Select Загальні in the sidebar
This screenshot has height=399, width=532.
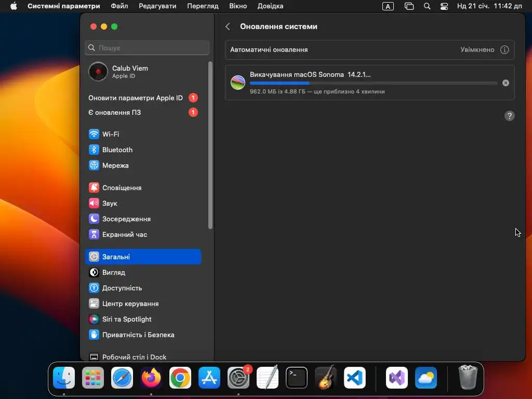pos(143,257)
